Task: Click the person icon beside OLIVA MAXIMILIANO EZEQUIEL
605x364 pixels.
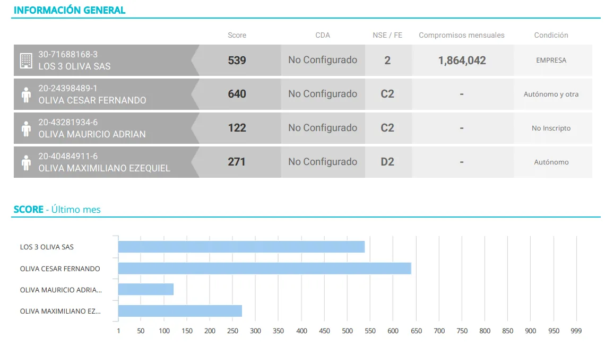Action: tap(26, 162)
